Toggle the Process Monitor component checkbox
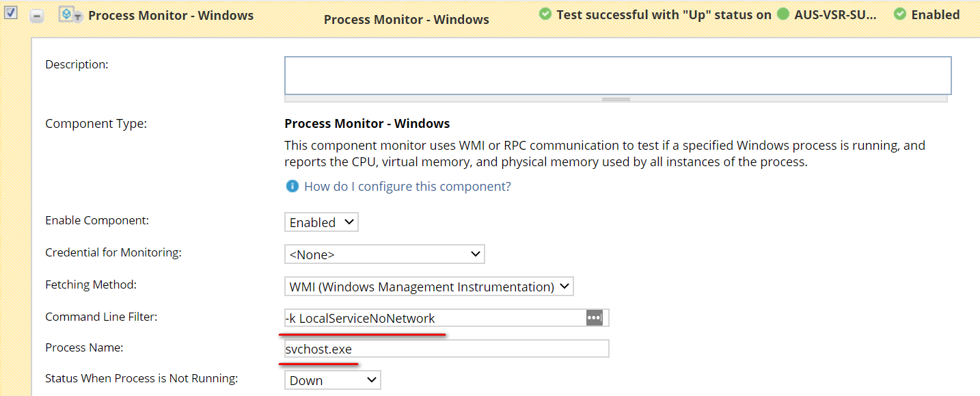The width and height of the screenshot is (980, 396). pyautogui.click(x=11, y=14)
